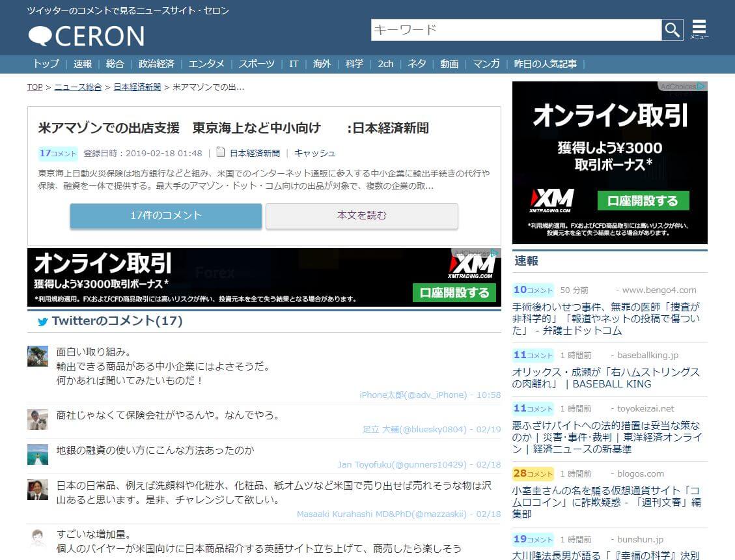
Task: Click the ニュース総合 breadcrumb link
Action: 78,87
